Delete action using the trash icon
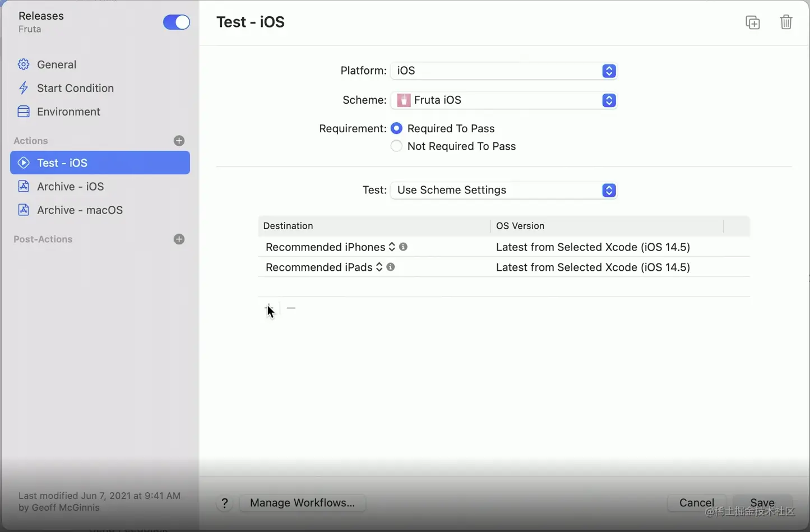 click(x=786, y=22)
